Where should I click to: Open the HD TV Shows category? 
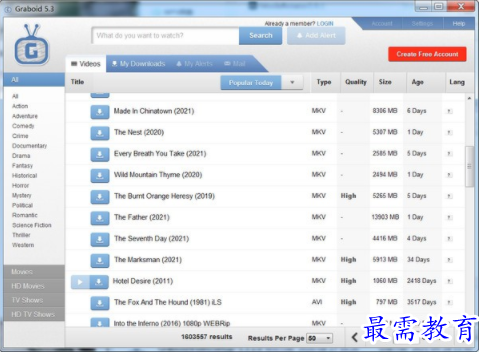point(34,314)
